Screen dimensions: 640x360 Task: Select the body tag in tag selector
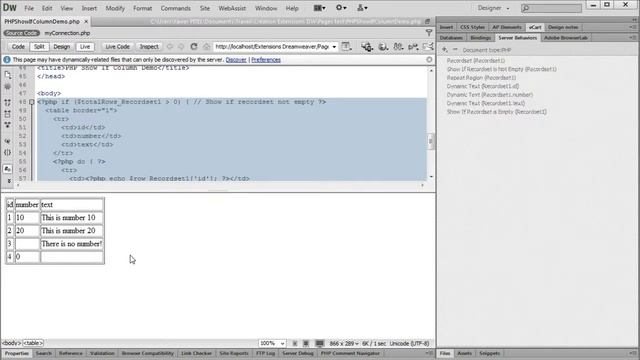pyautogui.click(x=11, y=343)
